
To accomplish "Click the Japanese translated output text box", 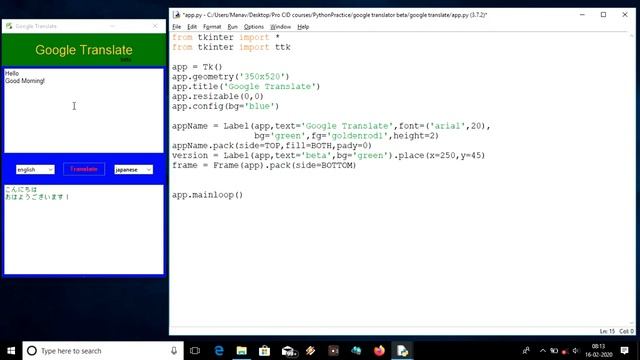I will click(84, 229).
